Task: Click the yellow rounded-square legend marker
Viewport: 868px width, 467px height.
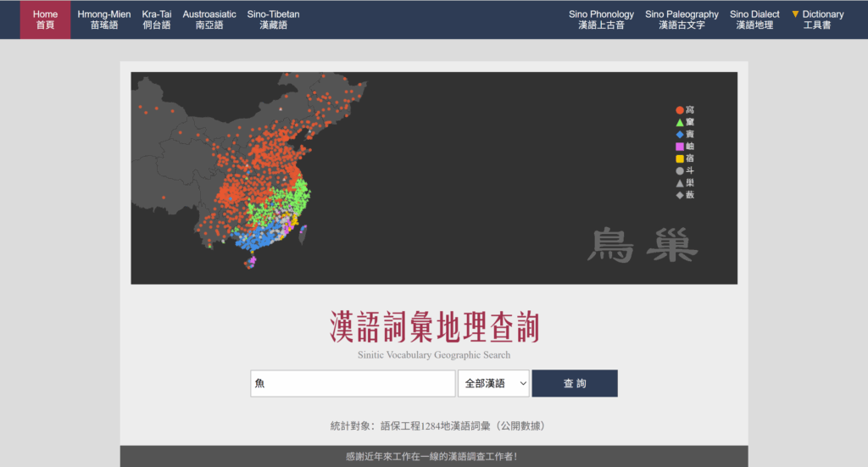Action: (x=680, y=158)
